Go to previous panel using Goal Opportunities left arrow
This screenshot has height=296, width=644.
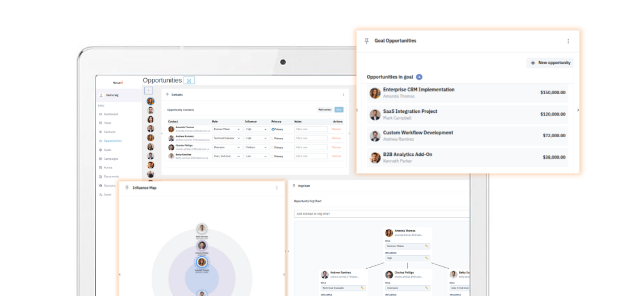click(357, 110)
